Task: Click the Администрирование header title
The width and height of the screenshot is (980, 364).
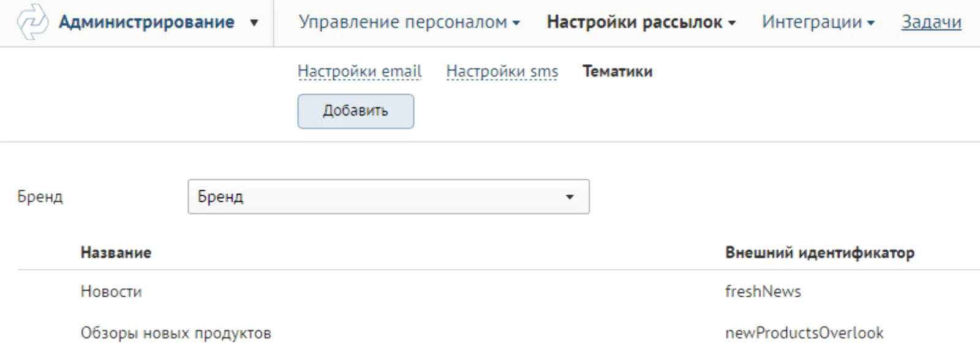Action: point(146,22)
